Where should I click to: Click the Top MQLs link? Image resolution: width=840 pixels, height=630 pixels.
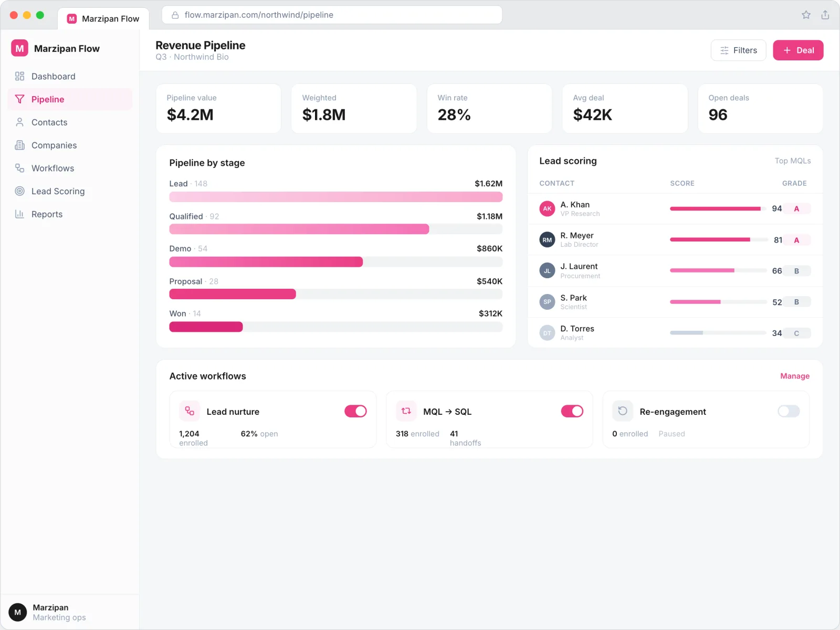793,161
